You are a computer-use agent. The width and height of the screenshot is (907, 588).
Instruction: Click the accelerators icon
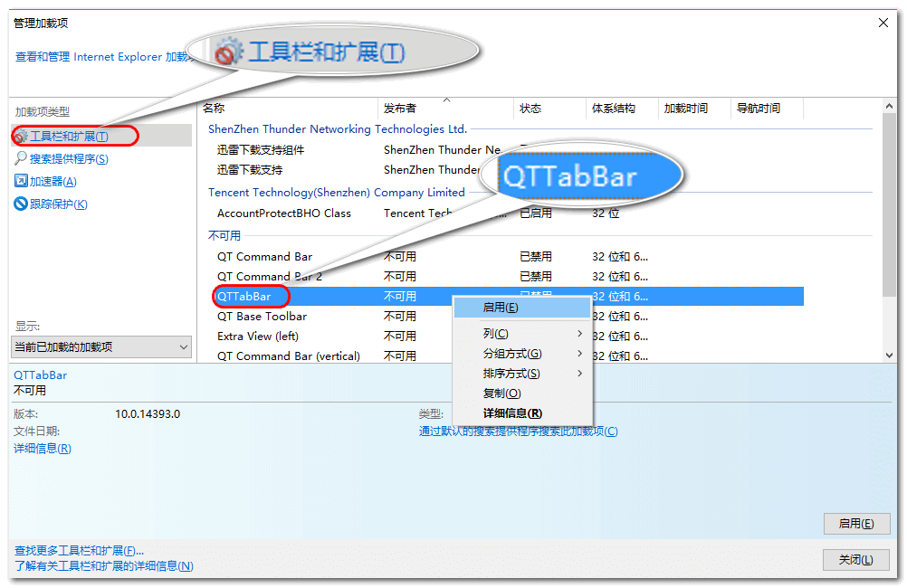pos(21,181)
